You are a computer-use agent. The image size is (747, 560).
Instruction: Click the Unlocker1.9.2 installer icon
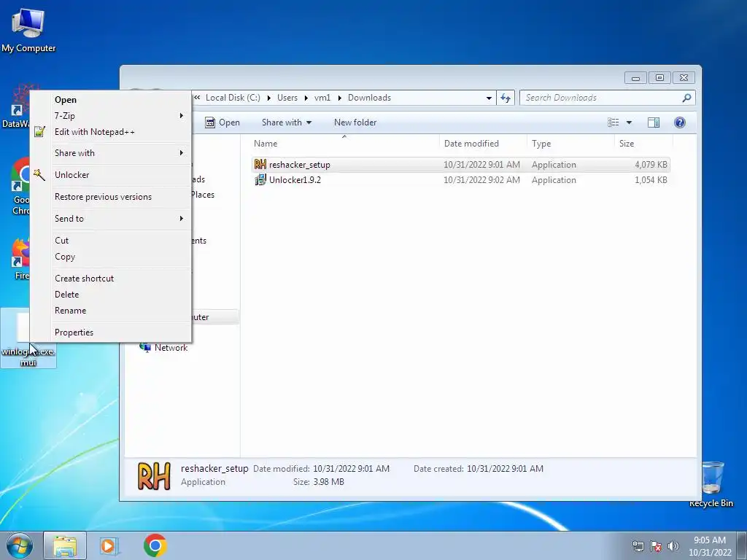tap(260, 179)
